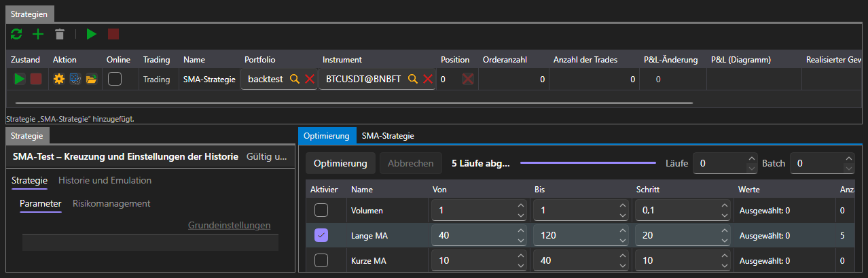Start all strategies with toolbar play icon

(92, 34)
